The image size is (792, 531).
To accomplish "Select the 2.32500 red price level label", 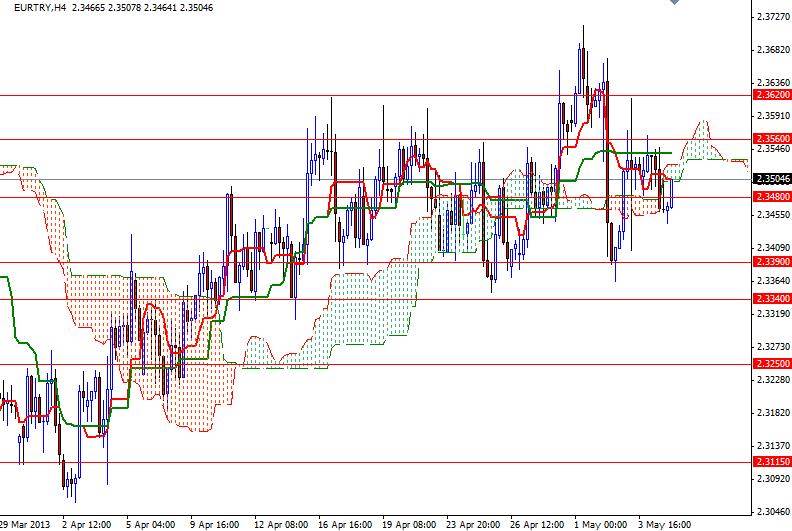I will coord(772,364).
